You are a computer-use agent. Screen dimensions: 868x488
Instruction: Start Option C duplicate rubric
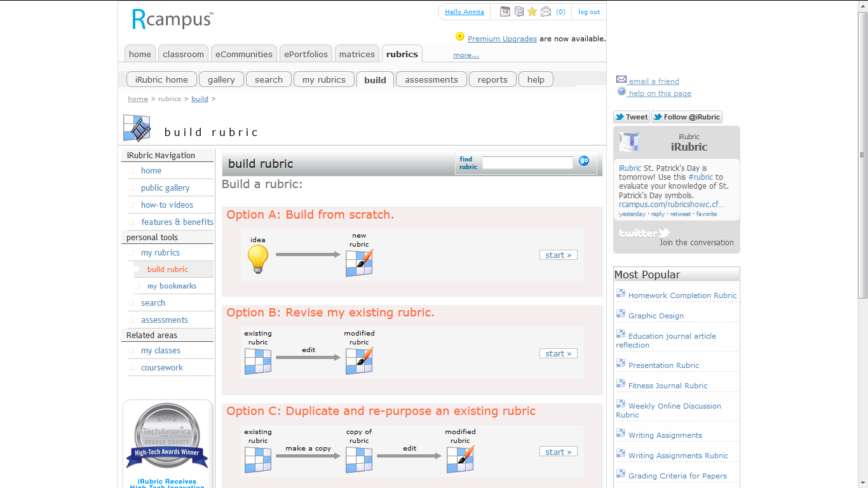(559, 452)
